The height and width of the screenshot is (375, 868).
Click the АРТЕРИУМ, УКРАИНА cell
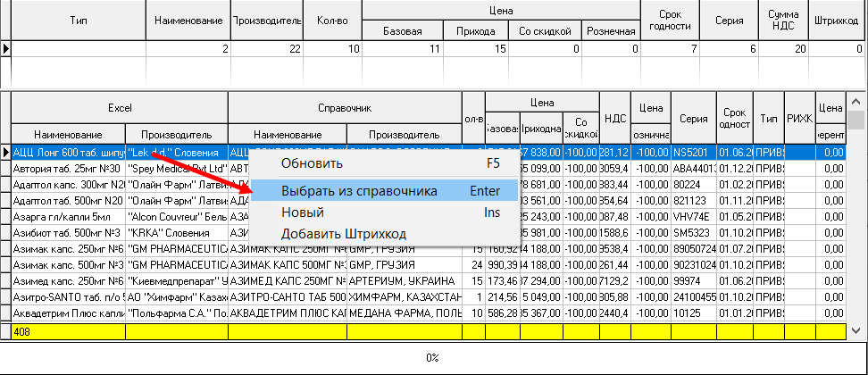coord(405,281)
